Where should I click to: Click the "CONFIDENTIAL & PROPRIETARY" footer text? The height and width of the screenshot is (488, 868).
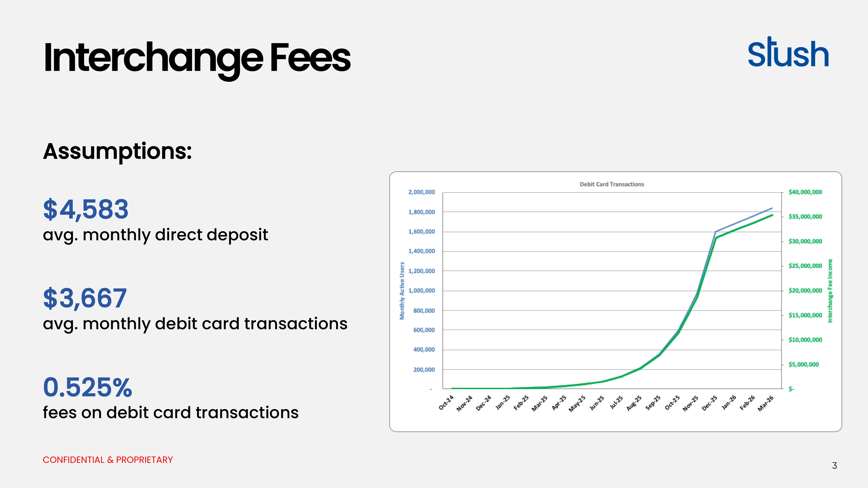click(x=108, y=460)
